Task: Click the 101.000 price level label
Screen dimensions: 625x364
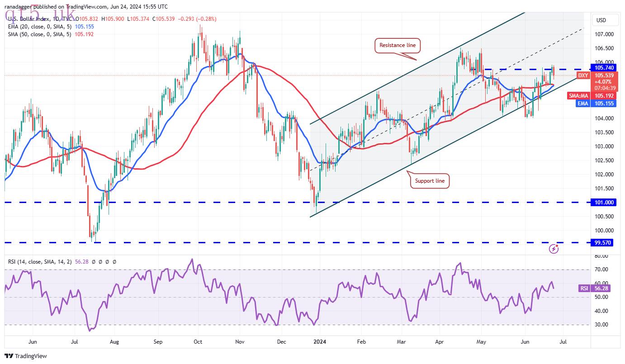Action: [604, 203]
